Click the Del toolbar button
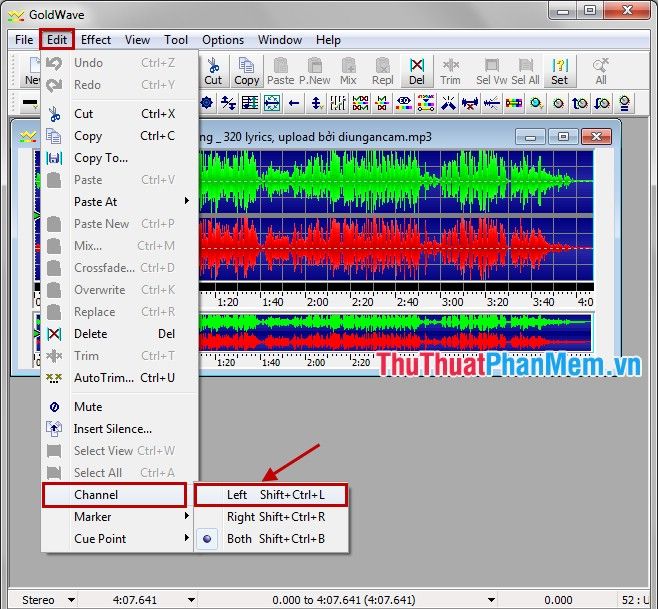This screenshot has height=609, width=658. 416,71
